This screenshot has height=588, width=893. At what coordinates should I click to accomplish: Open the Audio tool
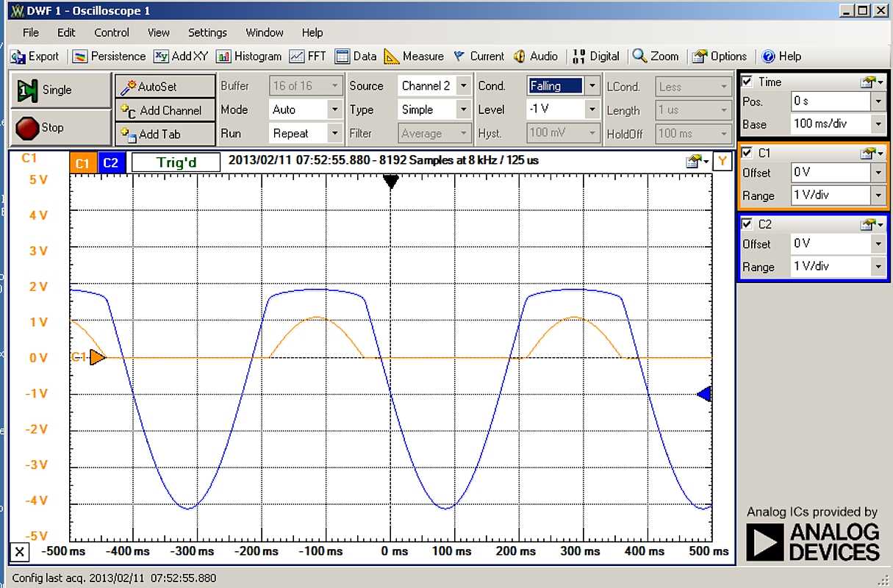536,56
